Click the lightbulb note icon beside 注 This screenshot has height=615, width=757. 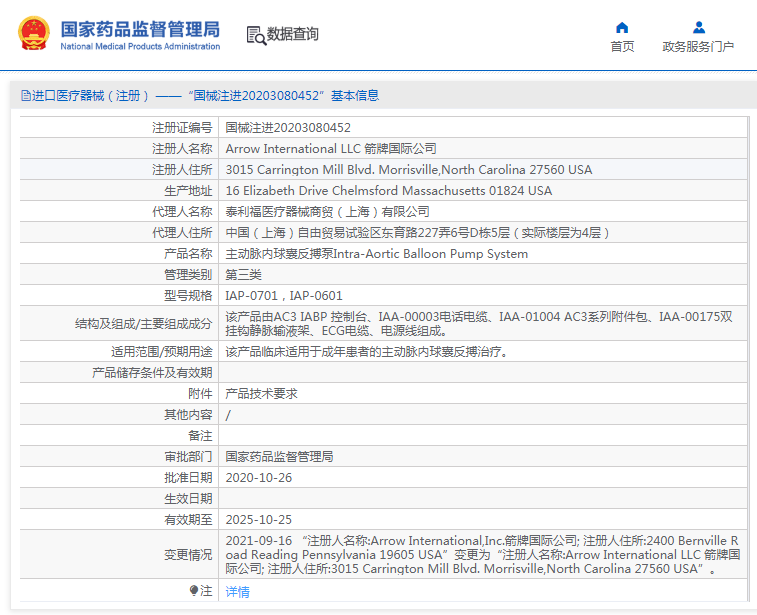194,590
